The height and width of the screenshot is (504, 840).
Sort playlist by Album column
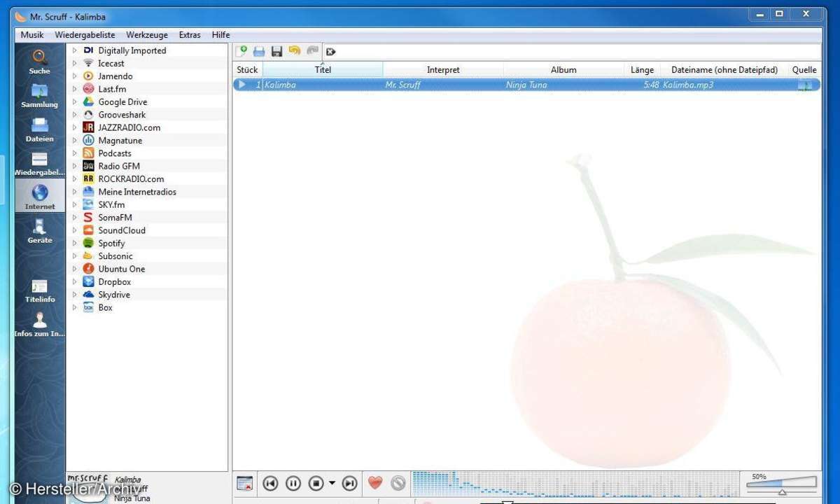[563, 69]
